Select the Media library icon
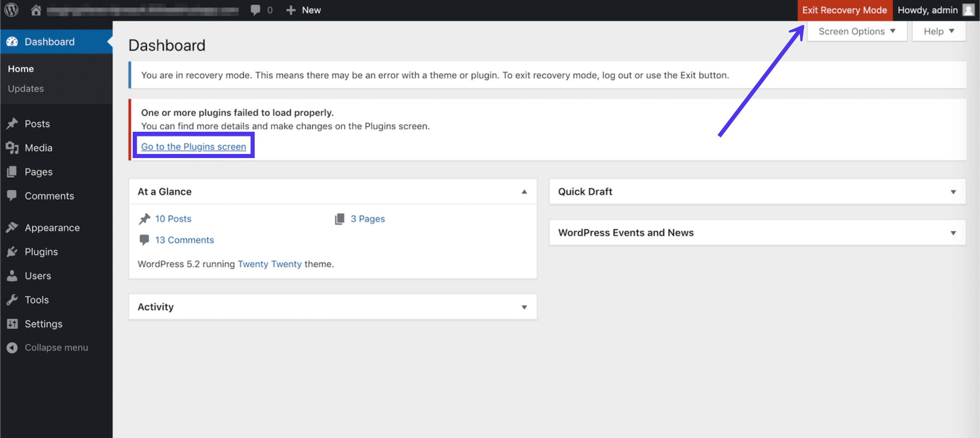The height and width of the screenshot is (438, 980). (12, 147)
